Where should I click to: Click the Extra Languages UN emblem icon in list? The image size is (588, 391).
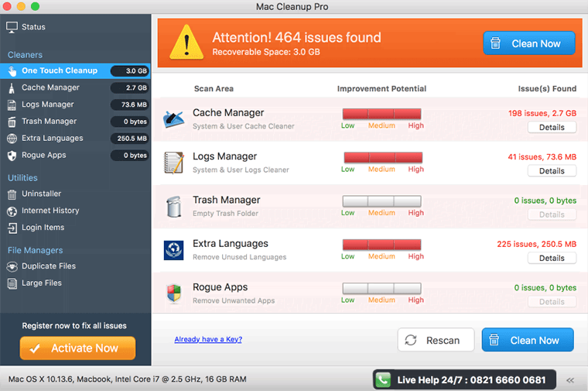click(173, 250)
